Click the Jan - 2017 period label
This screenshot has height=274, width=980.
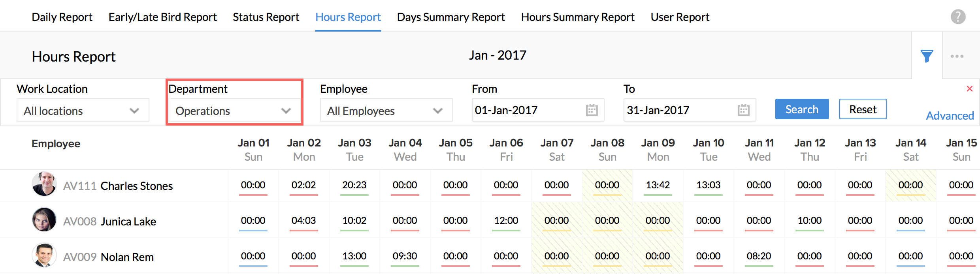(498, 55)
